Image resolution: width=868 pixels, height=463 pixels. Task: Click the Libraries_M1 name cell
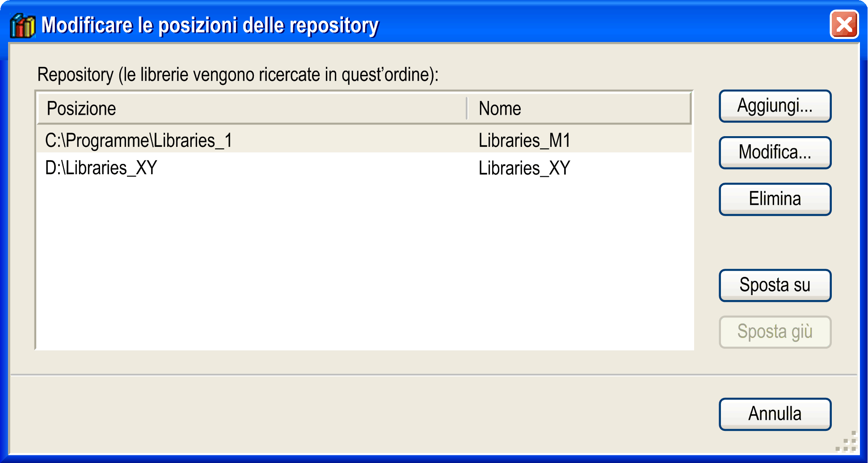[x=524, y=140]
